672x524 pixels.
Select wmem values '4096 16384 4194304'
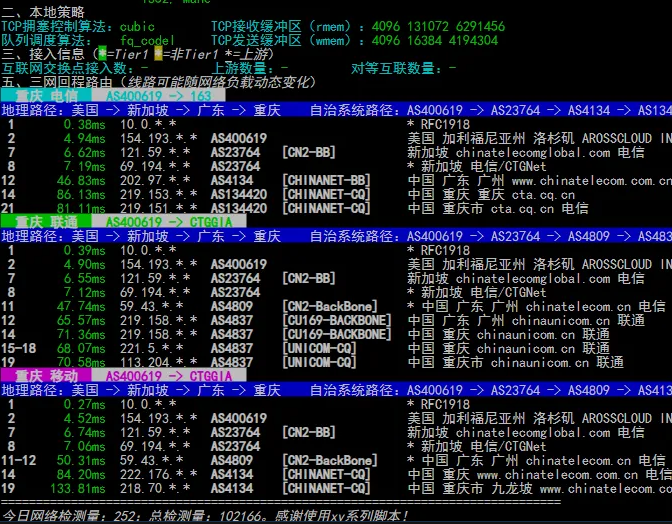tap(435, 41)
